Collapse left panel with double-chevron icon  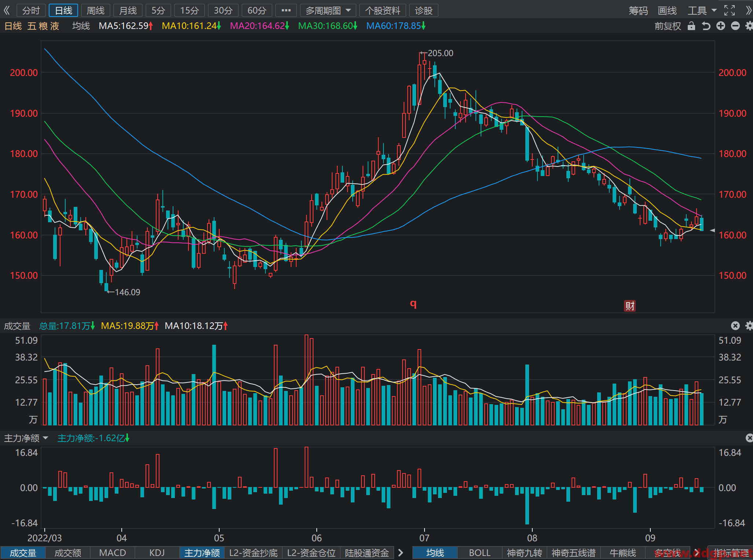[7, 10]
